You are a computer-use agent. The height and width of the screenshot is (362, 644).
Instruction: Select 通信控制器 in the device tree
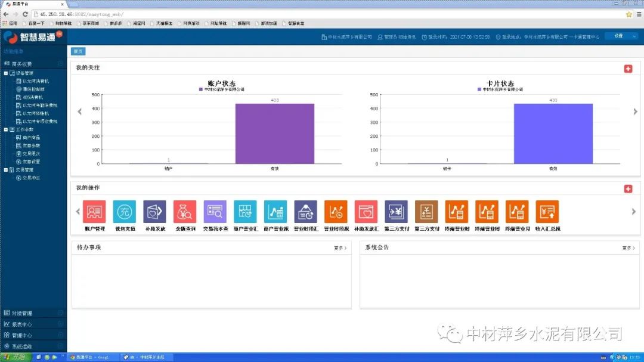[x=33, y=89]
